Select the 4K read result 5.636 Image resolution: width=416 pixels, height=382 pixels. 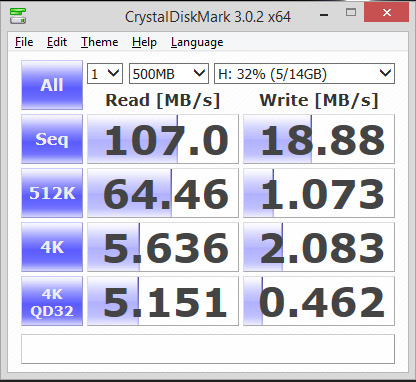(x=163, y=247)
